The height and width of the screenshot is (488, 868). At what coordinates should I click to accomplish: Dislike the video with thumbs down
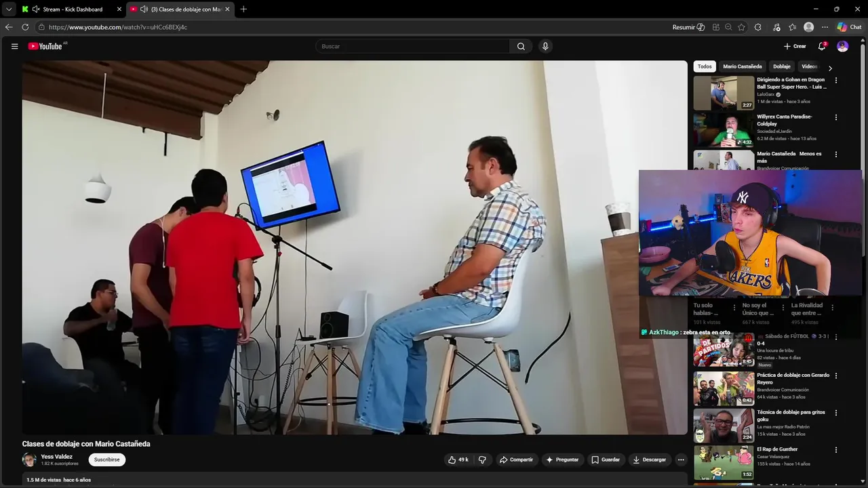coord(482,460)
